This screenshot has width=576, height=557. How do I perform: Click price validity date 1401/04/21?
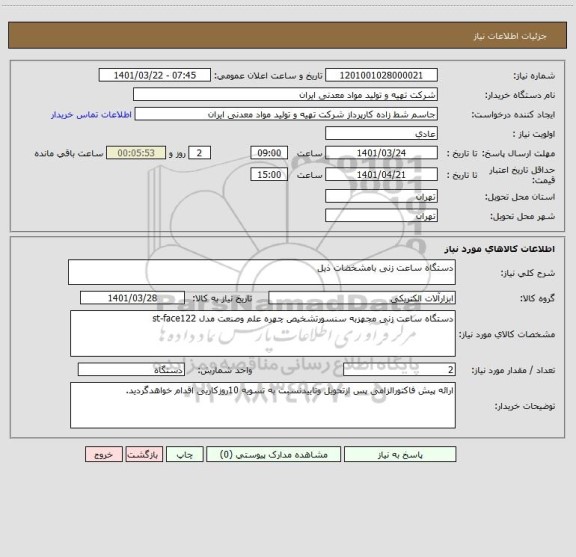(x=381, y=175)
